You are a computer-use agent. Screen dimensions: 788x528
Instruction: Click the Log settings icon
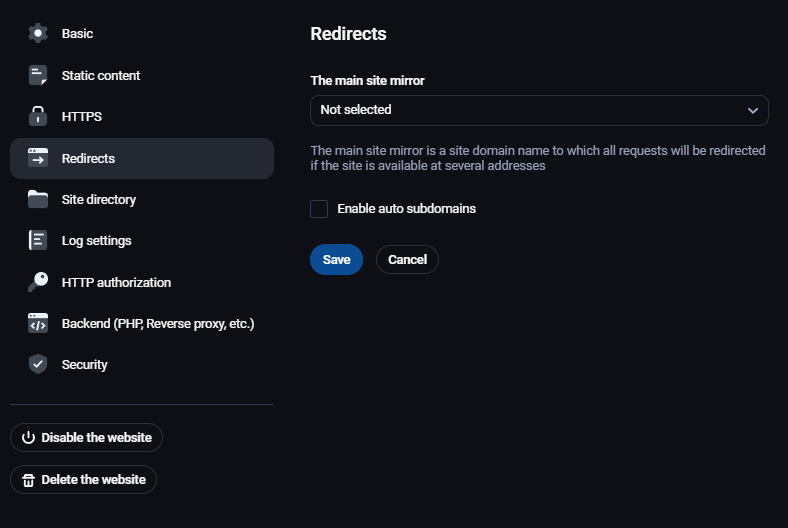point(38,240)
